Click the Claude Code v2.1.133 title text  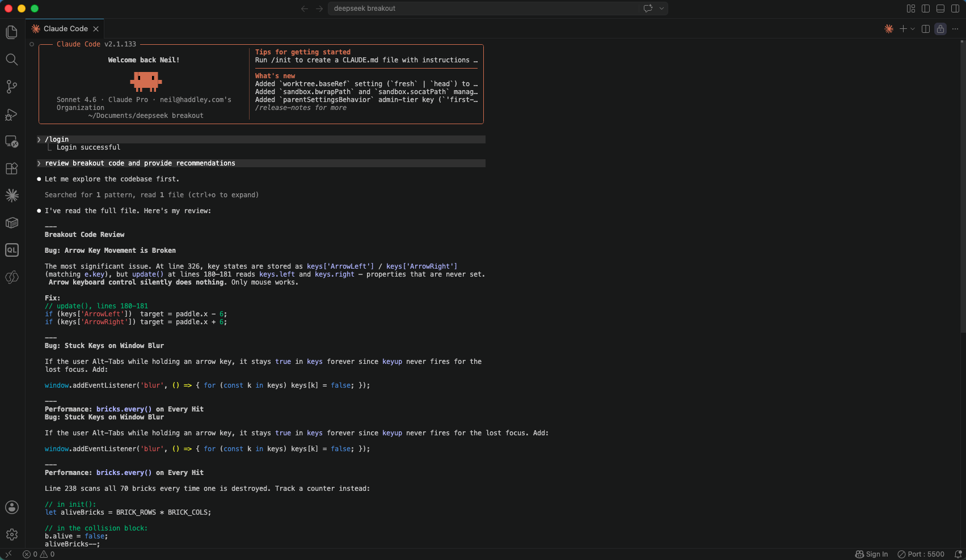click(x=96, y=44)
